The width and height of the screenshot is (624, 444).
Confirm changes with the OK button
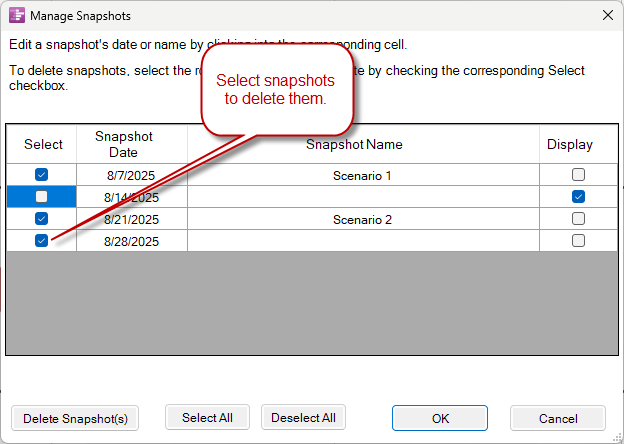(x=440, y=418)
